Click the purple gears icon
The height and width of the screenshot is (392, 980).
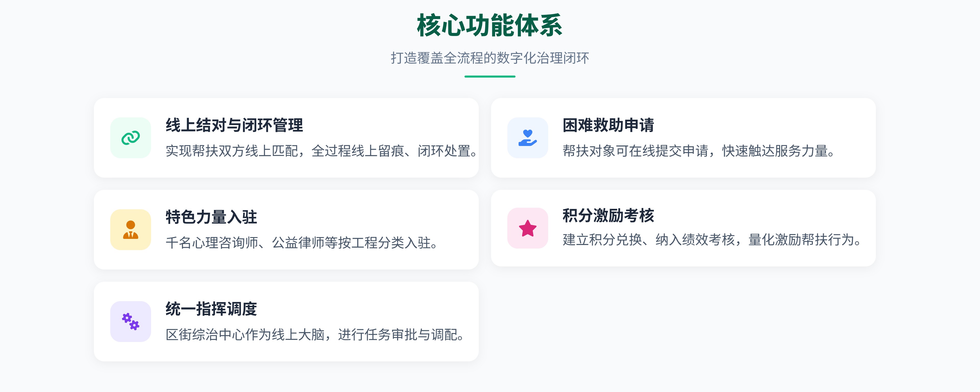click(x=130, y=322)
